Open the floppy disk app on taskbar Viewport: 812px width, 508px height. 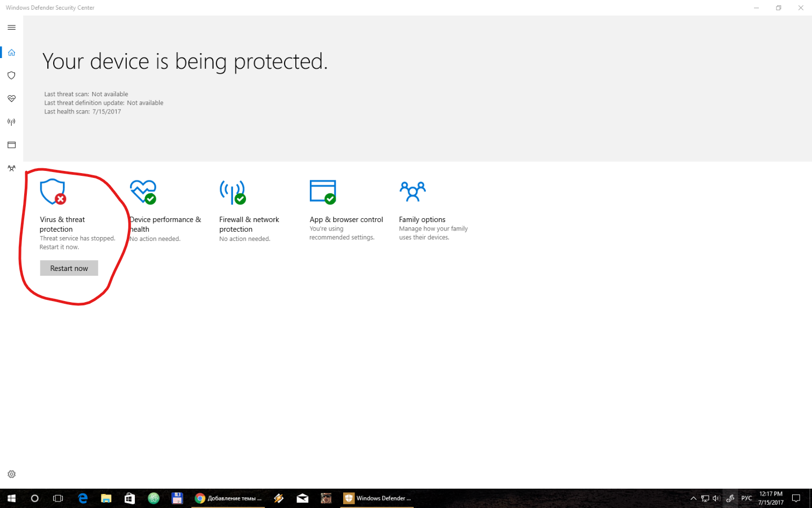(177, 498)
